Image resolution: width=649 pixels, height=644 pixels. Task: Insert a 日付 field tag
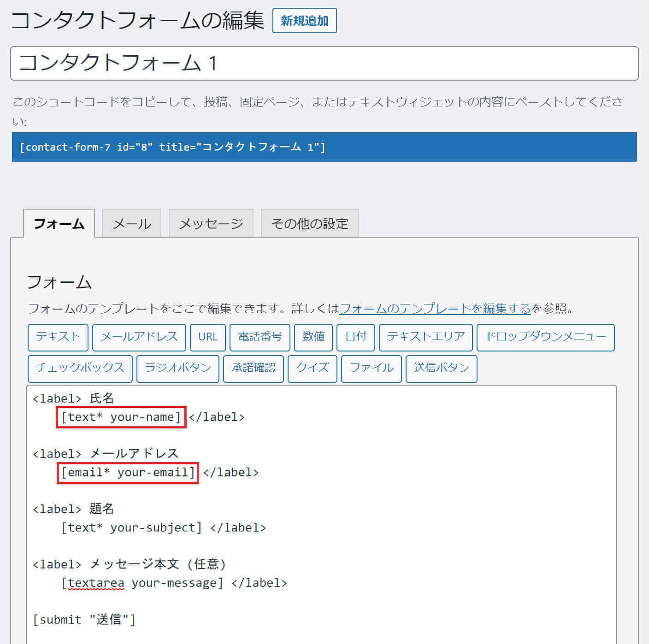point(356,337)
